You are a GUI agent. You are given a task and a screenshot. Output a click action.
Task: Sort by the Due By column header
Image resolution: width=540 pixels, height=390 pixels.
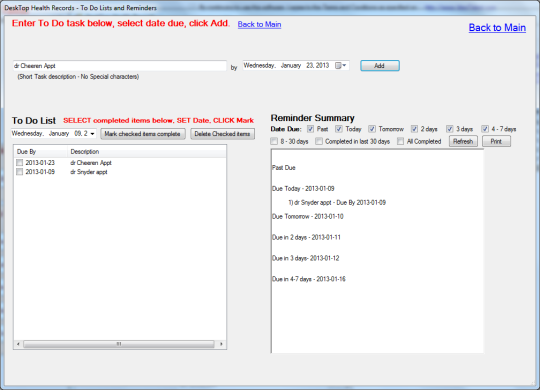(41, 152)
